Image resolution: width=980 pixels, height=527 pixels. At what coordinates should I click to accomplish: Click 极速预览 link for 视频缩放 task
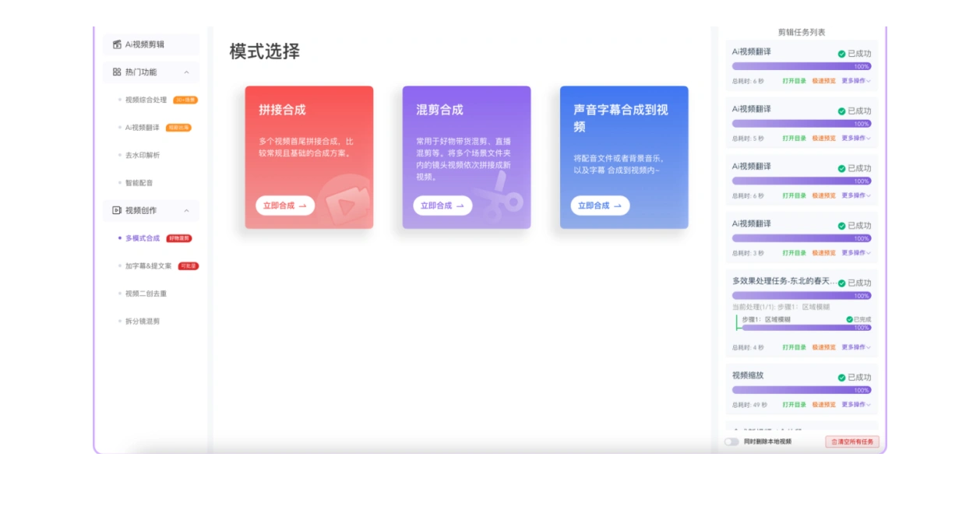[x=823, y=405]
